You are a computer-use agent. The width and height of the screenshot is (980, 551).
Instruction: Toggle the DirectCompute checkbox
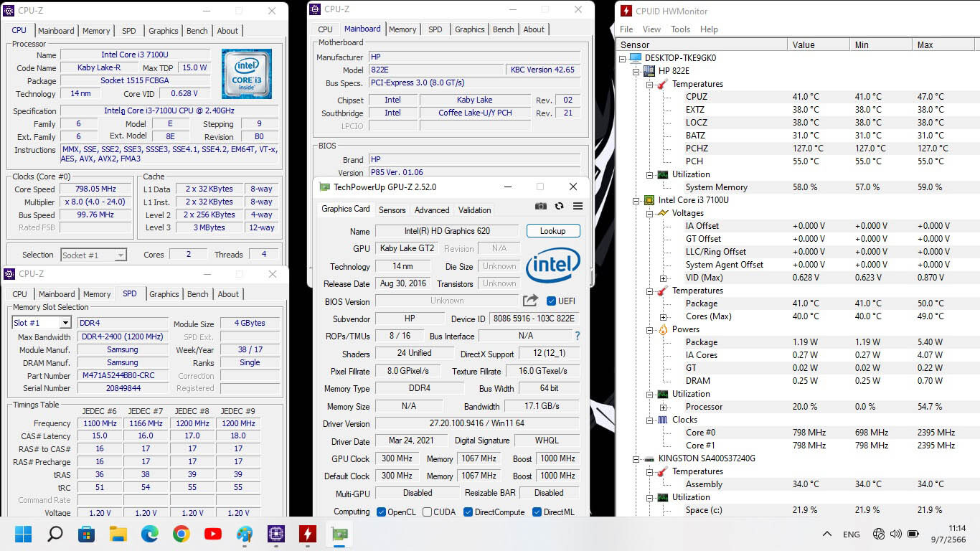468,512
